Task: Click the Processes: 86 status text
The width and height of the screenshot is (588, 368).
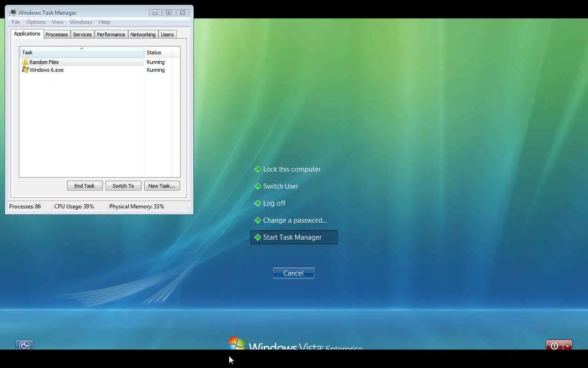Action: point(25,207)
